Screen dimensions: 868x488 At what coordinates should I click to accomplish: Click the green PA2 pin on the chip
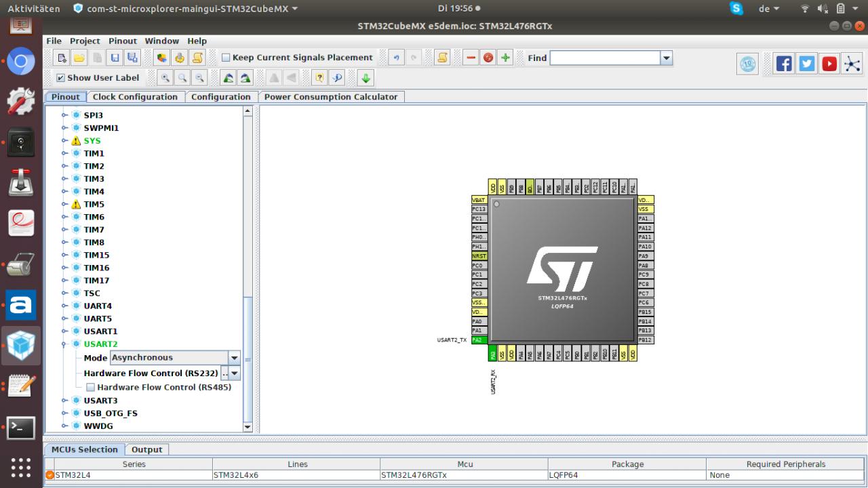(x=479, y=340)
